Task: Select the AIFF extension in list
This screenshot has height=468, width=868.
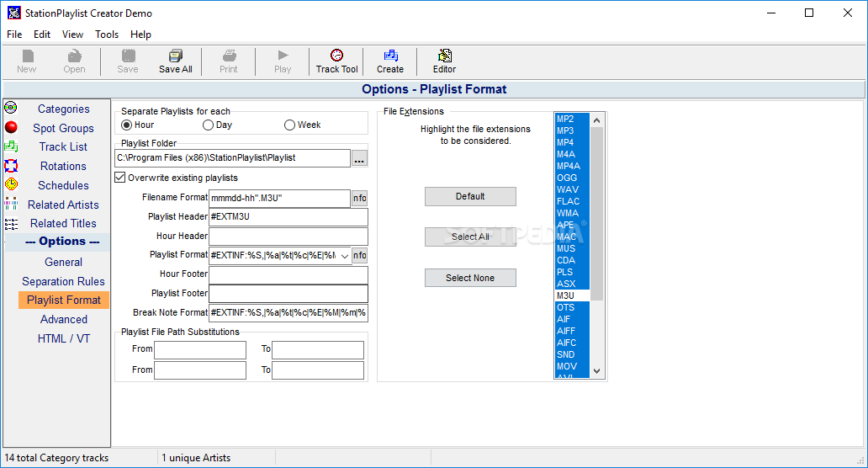Action: point(572,331)
